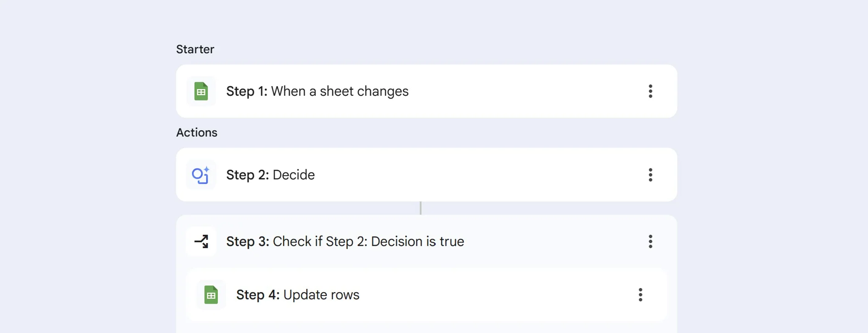This screenshot has width=868, height=333.
Task: Open "Check if Step 2: Decision is true"
Action: tap(368, 241)
